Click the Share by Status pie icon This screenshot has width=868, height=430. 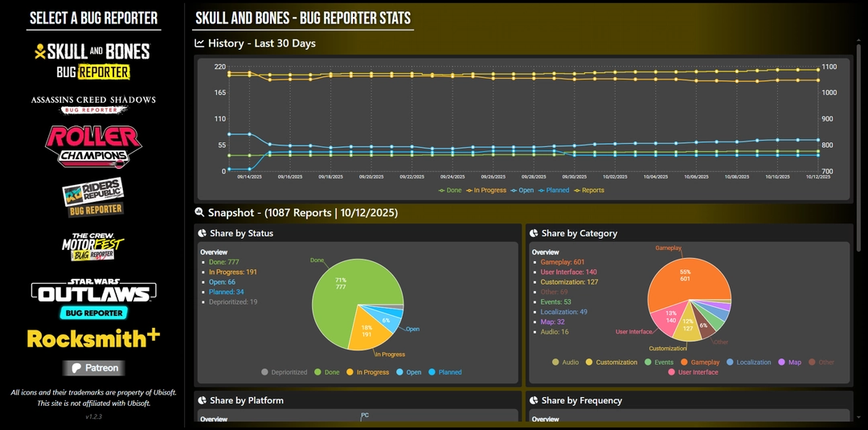203,234
